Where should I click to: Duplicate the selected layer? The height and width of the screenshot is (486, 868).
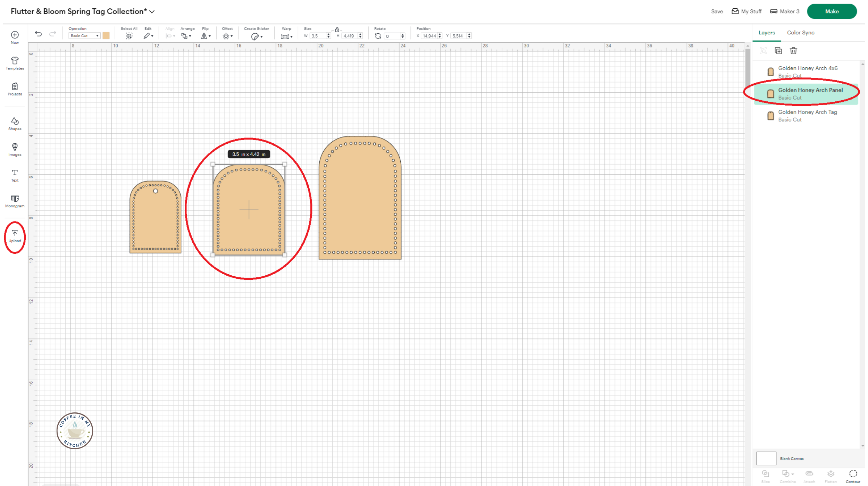click(778, 51)
